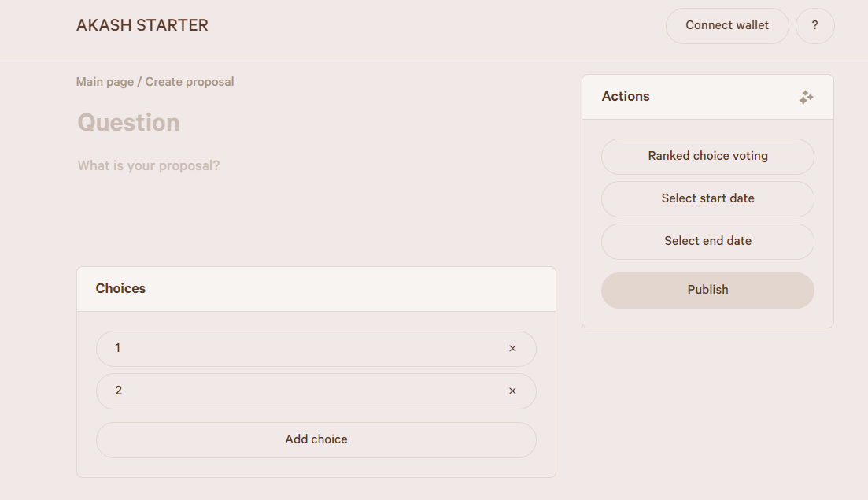Publish the proposal

pos(707,290)
